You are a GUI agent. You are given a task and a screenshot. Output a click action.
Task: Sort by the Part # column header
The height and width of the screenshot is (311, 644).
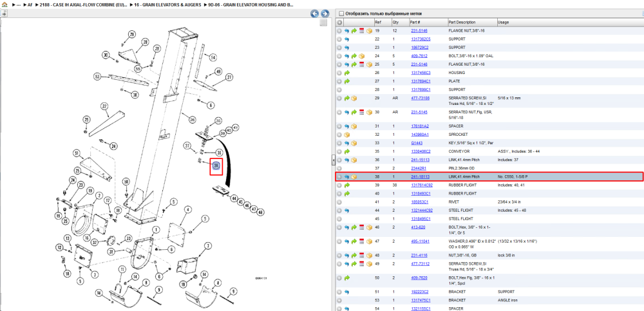coord(415,22)
